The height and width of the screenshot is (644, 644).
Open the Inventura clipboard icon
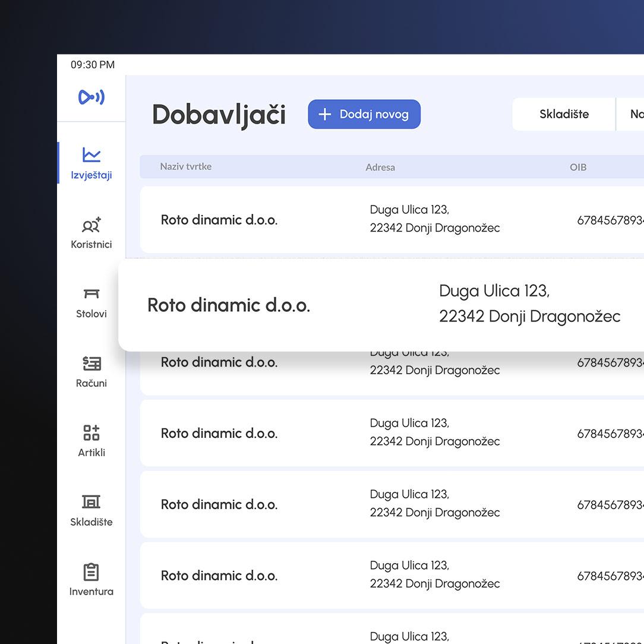91,572
